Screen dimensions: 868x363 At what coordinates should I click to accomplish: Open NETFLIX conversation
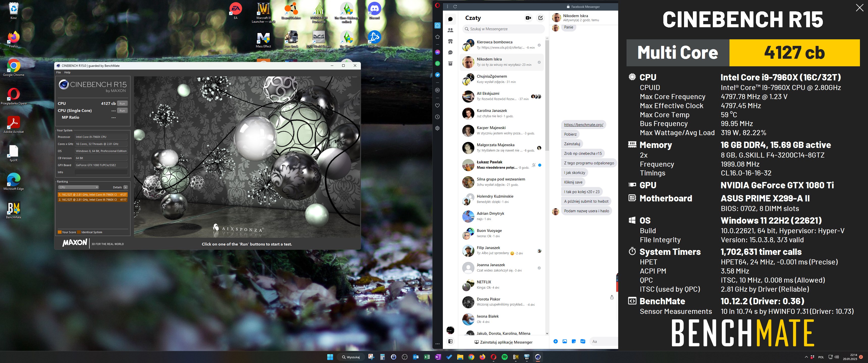[501, 285]
